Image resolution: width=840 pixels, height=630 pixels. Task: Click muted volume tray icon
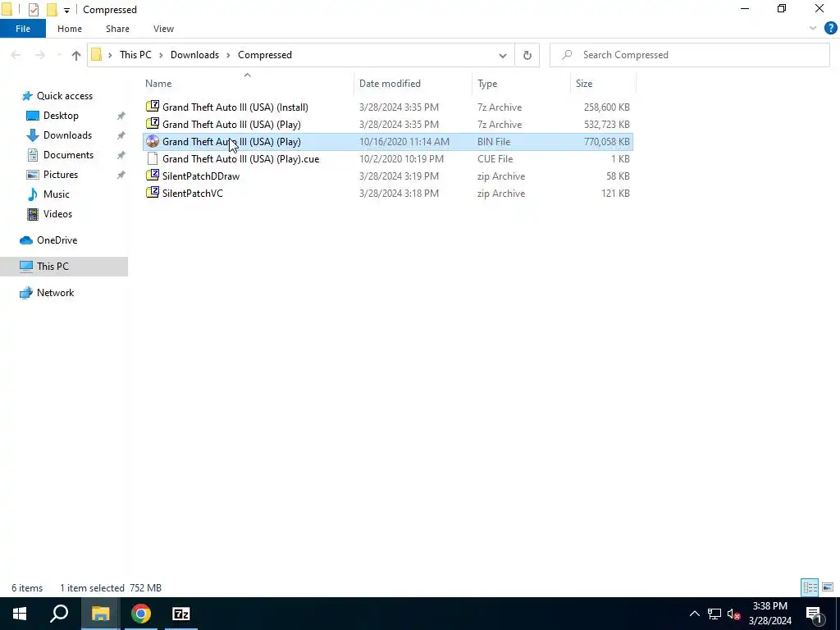click(x=733, y=614)
